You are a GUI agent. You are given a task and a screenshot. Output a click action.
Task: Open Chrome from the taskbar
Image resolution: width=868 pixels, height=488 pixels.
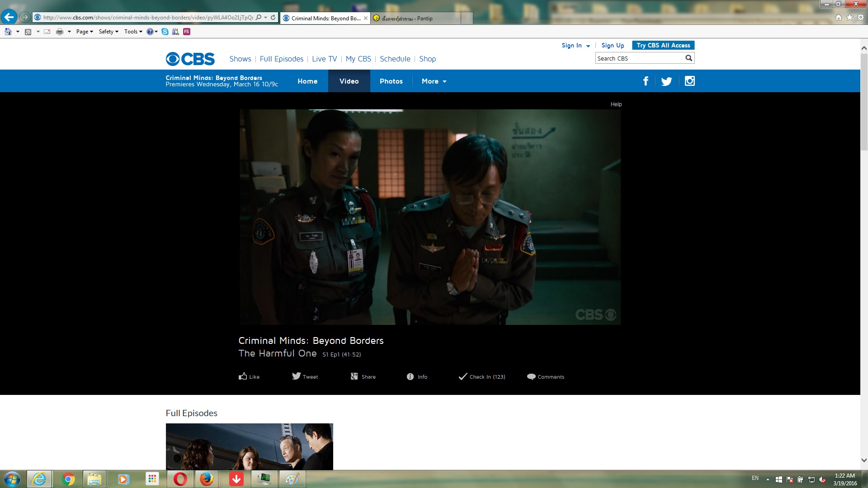68,479
